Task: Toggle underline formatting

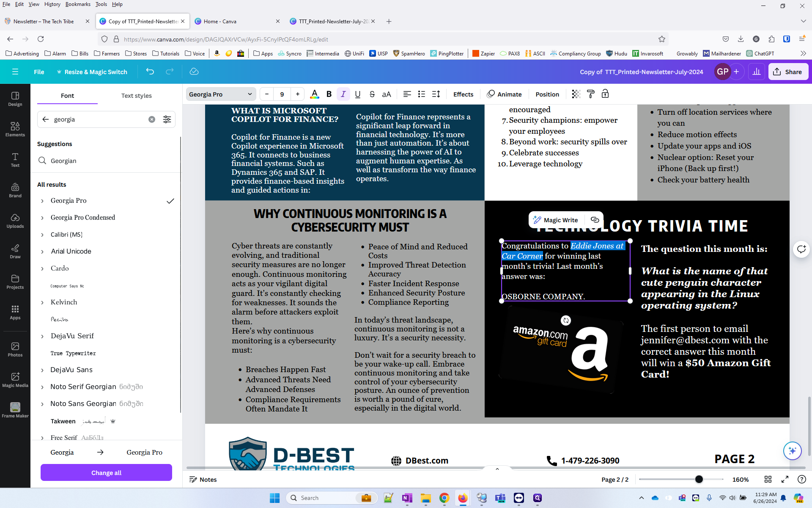Action: (358, 94)
